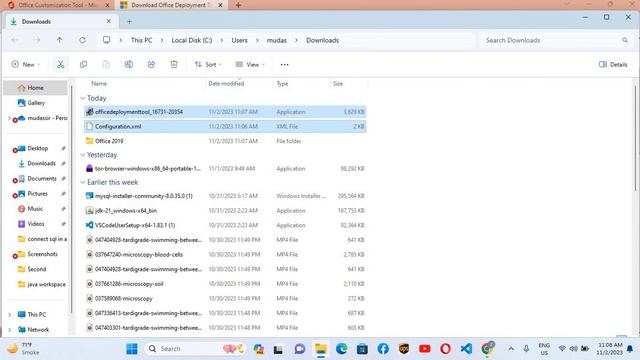Screen dimensions: 640x360
Task: Click the Share icon in toolbar
Action: [x=151, y=64]
